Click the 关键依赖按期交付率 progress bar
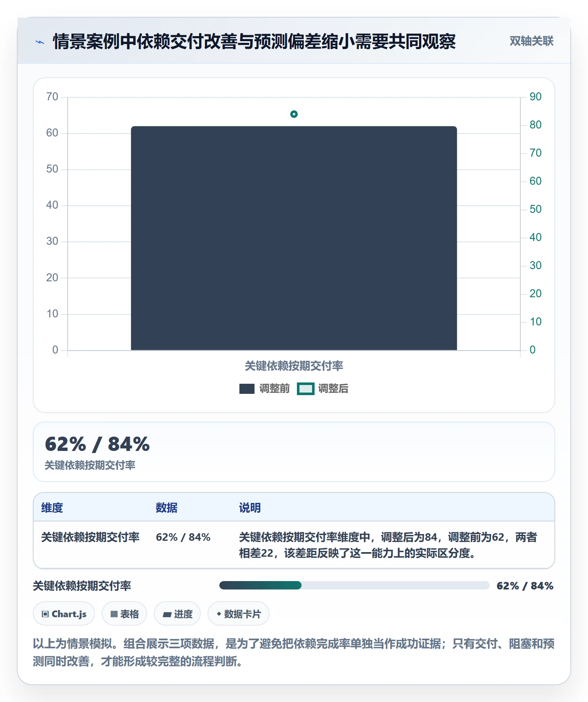 pos(354,585)
